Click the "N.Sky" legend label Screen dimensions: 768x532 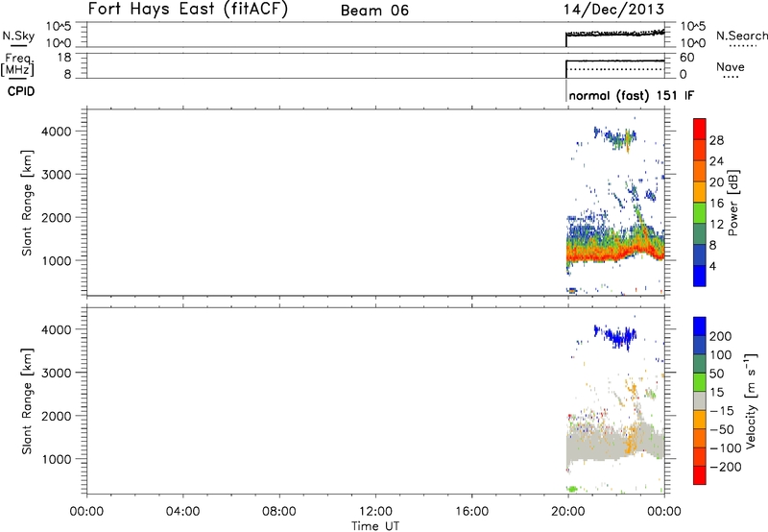coord(18,36)
